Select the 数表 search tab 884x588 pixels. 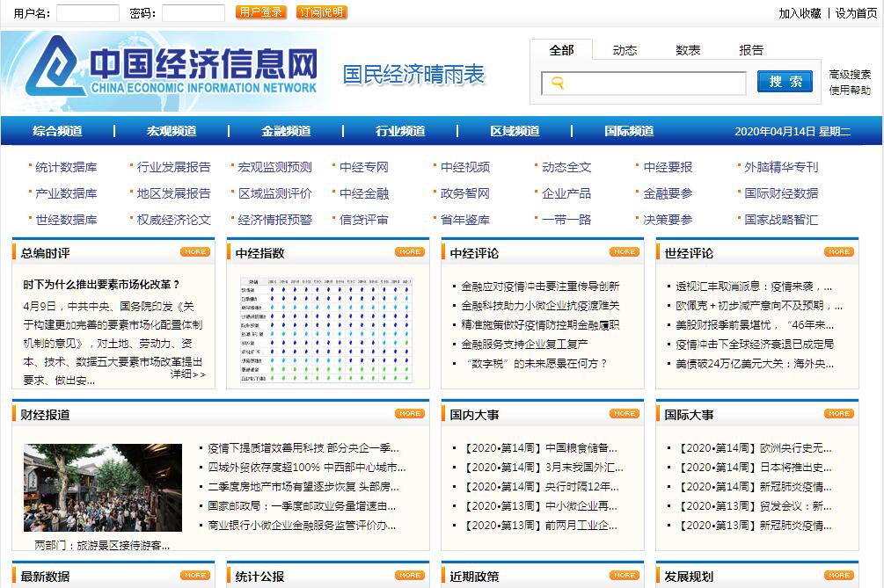tap(688, 50)
